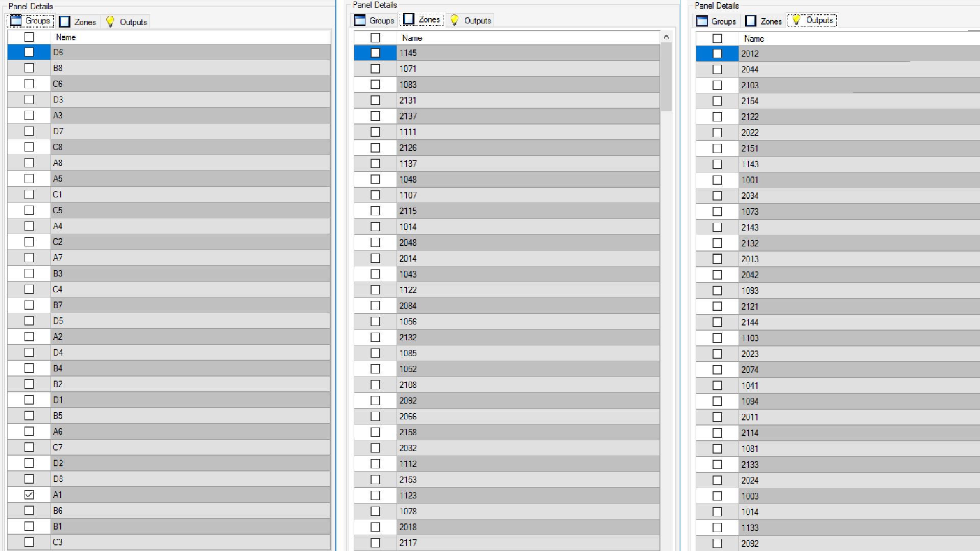This screenshot has height=551, width=980.
Task: Enable the checkbox for zone 2131
Action: point(375,100)
